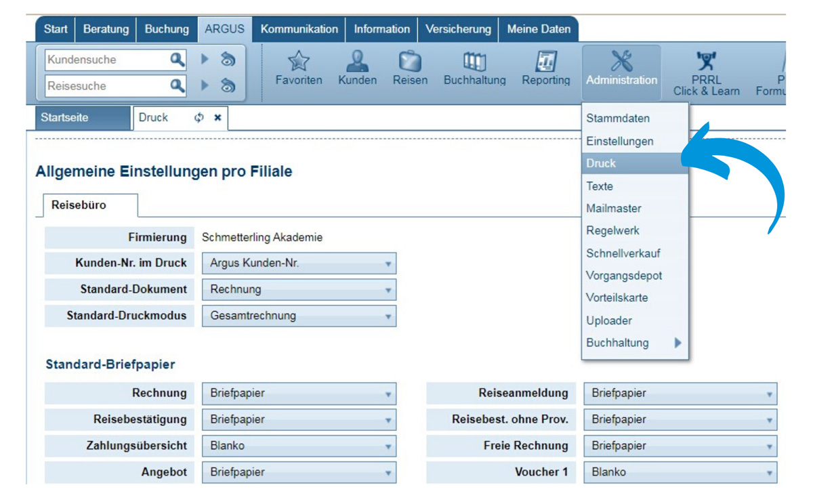Select Druck in the Administration menu
Viewport: 813px width, 504px height.
click(x=613, y=163)
